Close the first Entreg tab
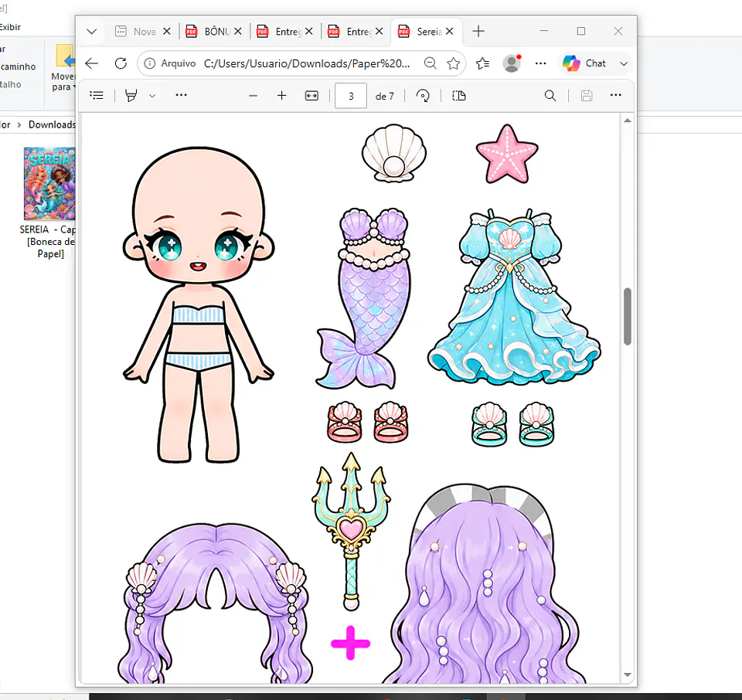The width and height of the screenshot is (742, 700). pyautogui.click(x=308, y=31)
